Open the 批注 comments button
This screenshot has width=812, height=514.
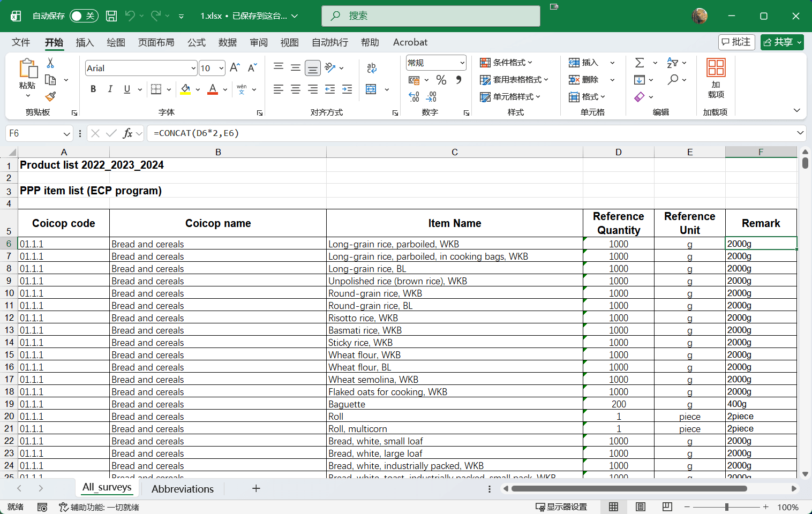coord(736,42)
